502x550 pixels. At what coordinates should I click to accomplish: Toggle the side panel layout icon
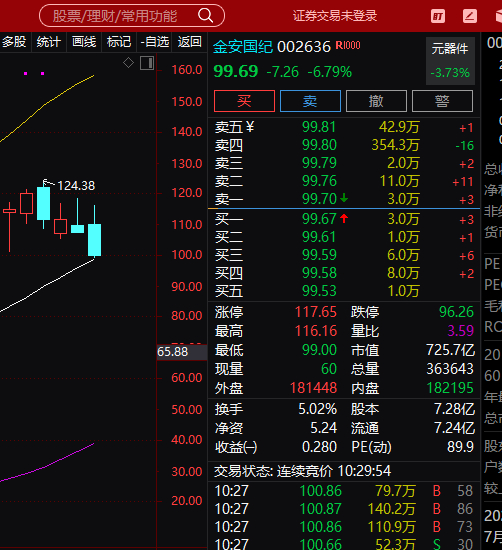(147, 63)
